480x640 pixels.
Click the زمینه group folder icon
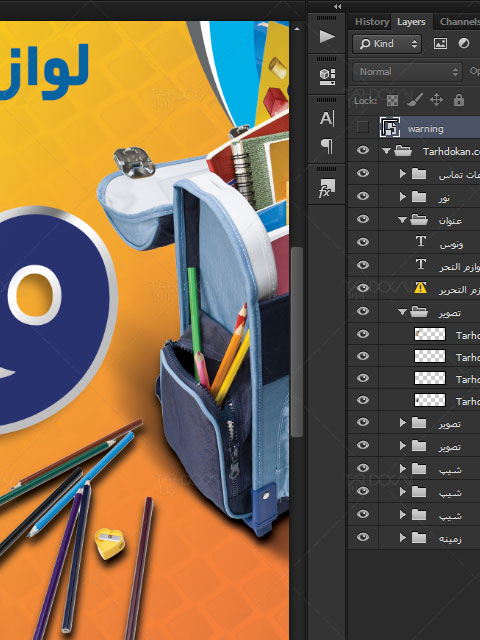pyautogui.click(x=419, y=538)
